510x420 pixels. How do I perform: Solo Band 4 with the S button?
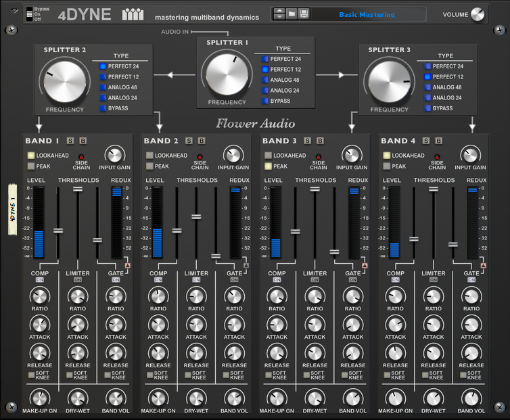coord(426,141)
